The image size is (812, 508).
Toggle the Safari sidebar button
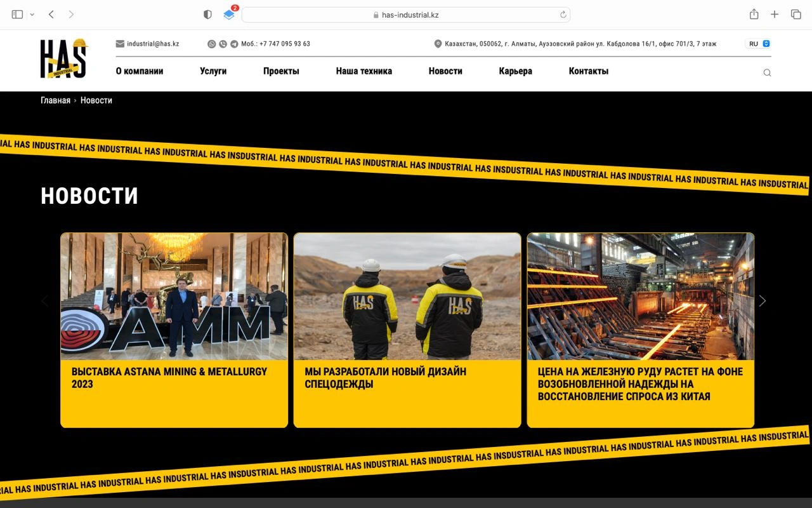click(17, 15)
